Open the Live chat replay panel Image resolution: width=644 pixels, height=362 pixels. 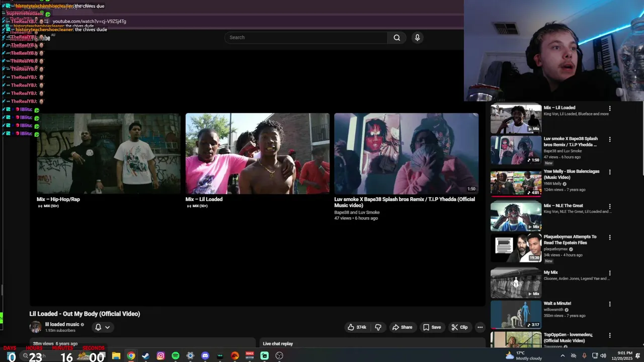[278, 344]
